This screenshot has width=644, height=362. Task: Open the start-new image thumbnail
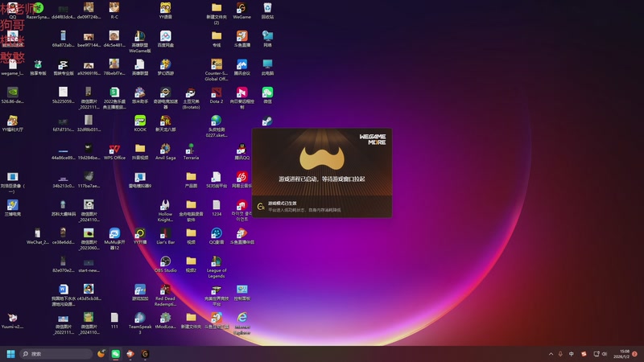click(x=89, y=265)
